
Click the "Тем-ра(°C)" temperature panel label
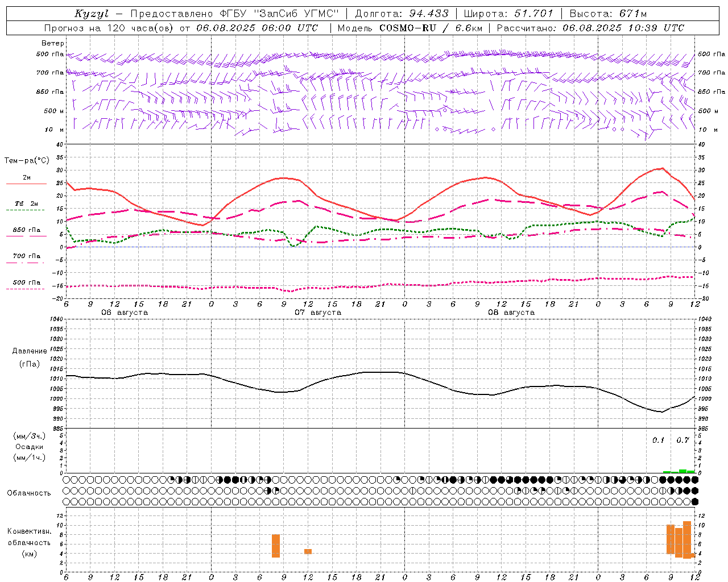click(27, 161)
